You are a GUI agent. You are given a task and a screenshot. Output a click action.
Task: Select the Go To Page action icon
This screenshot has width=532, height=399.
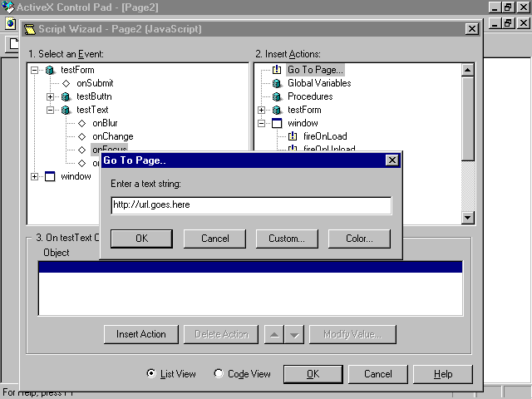tap(277, 70)
